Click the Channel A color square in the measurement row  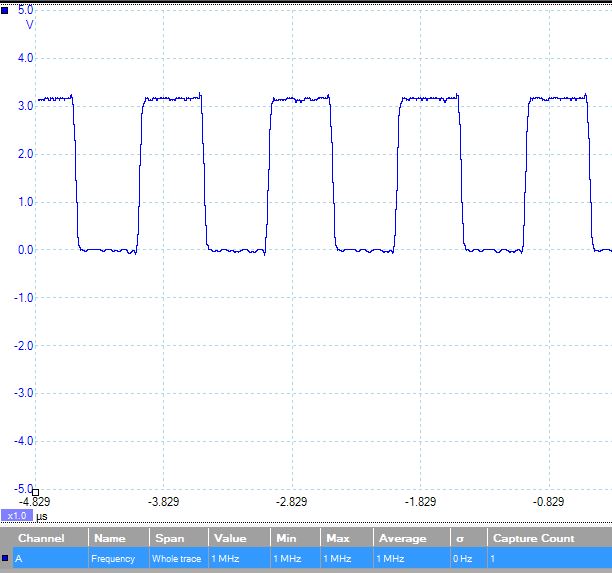point(5,558)
